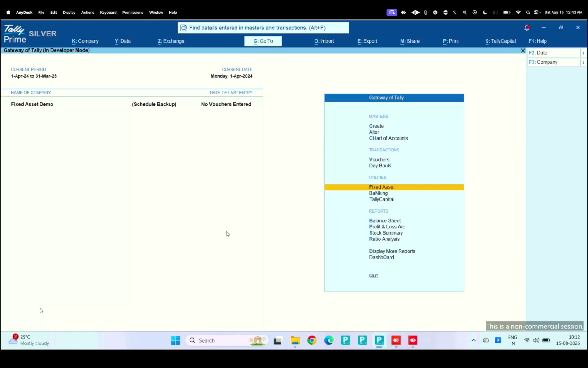This screenshot has width=588, height=368.
Task: Click the circled play icon in menu bar
Action: pos(475,13)
